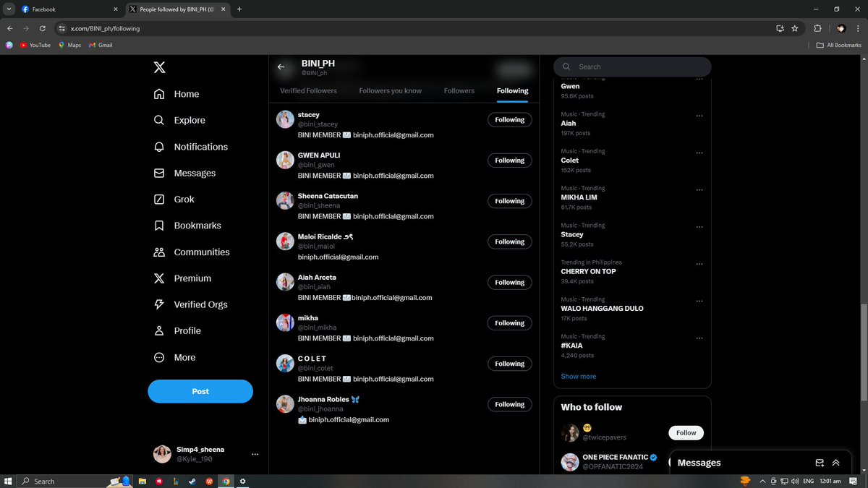Open more options for the Aiah trend
This screenshot has width=868, height=488.
[x=699, y=116]
